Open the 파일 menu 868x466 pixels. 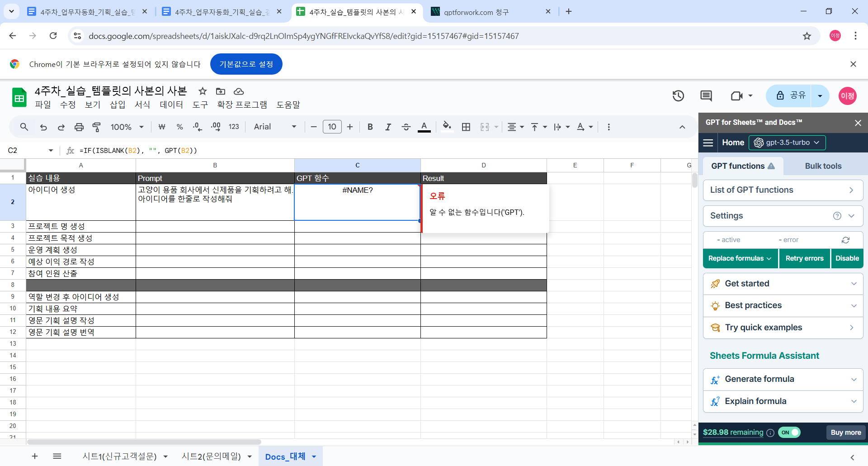click(43, 105)
